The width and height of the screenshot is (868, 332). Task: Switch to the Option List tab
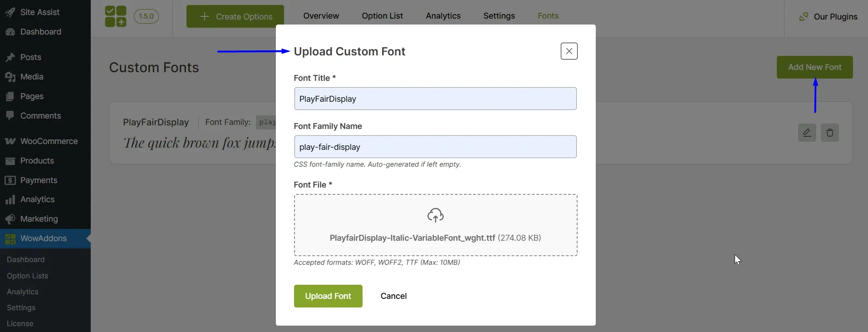[x=382, y=16]
